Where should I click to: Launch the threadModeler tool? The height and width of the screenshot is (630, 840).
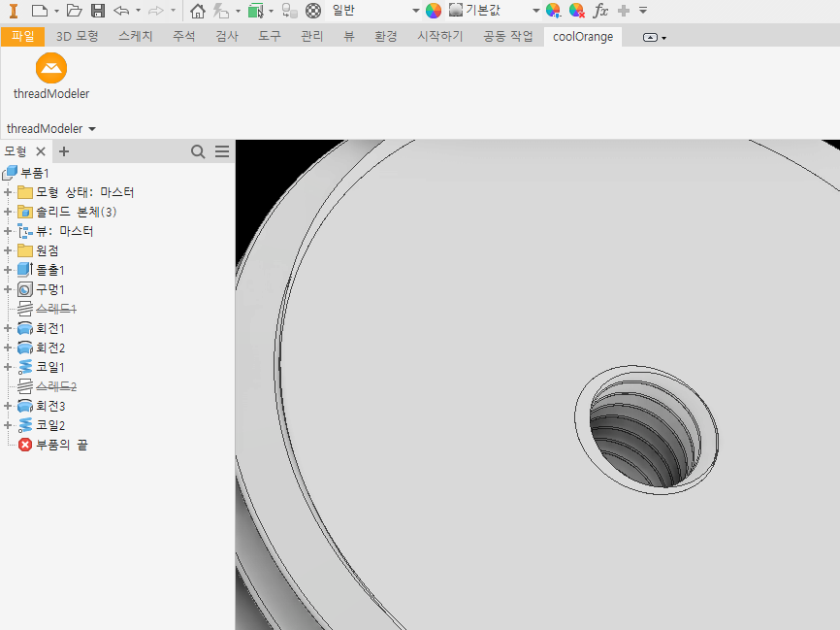[x=50, y=76]
